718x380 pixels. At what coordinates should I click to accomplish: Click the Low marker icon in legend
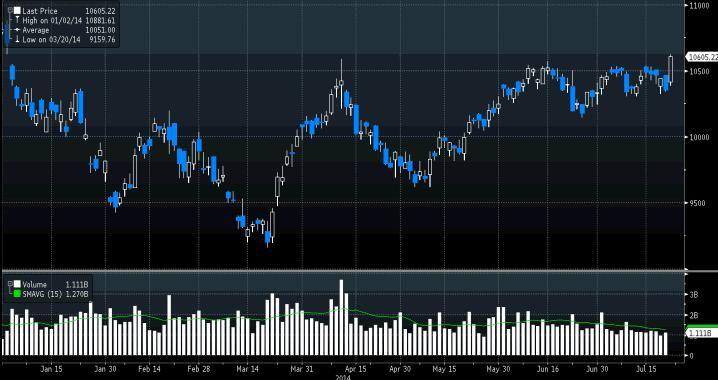(x=17, y=40)
